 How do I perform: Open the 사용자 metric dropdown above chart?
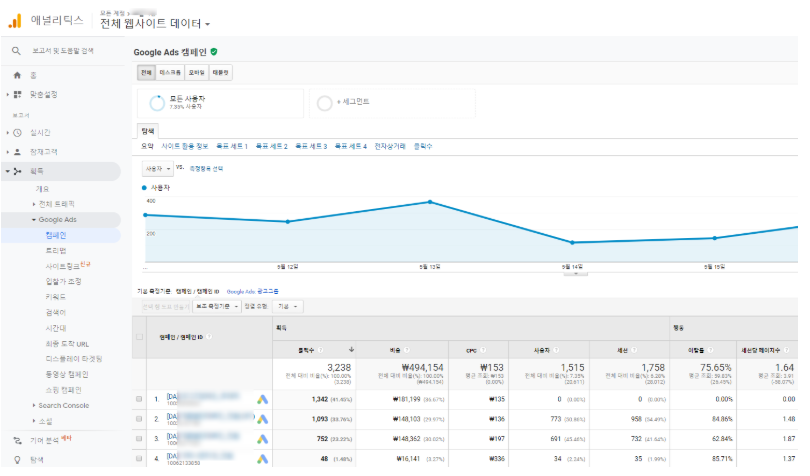coord(158,169)
